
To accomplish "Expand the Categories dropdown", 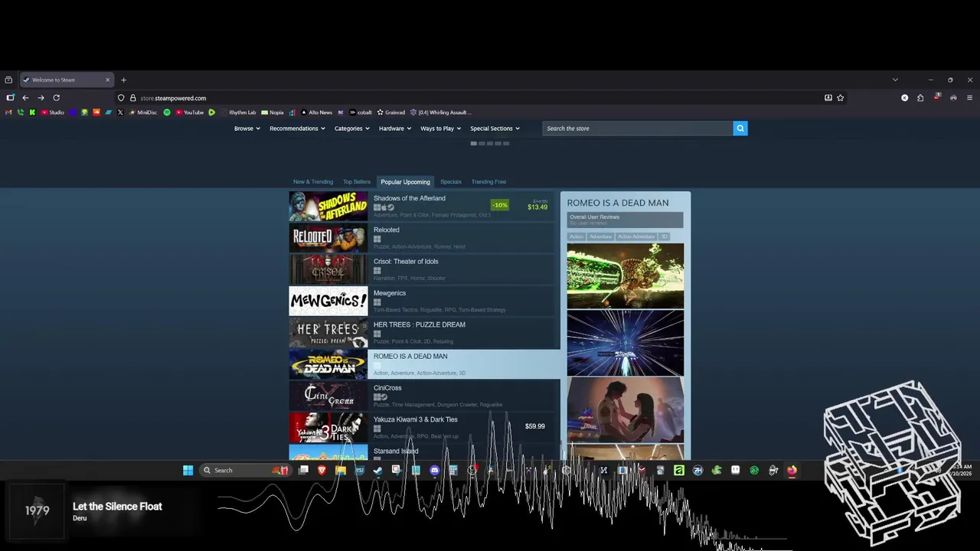I will 352,129.
